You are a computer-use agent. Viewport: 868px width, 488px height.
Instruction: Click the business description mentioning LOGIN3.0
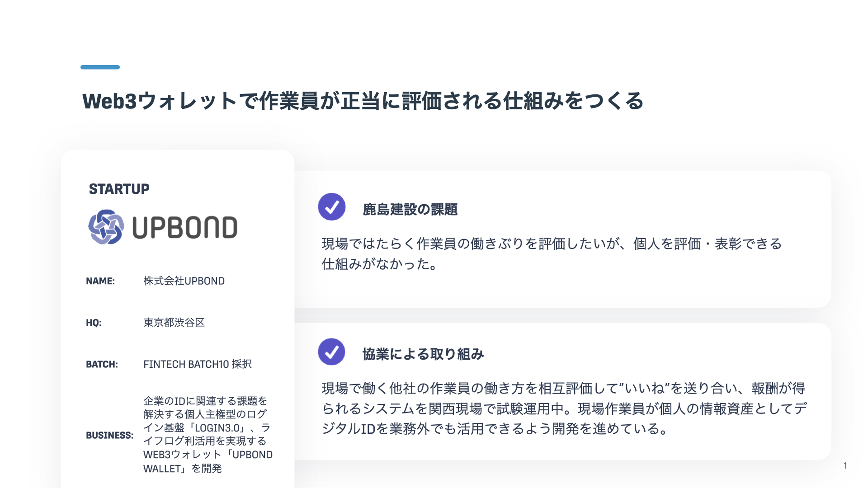point(208,435)
